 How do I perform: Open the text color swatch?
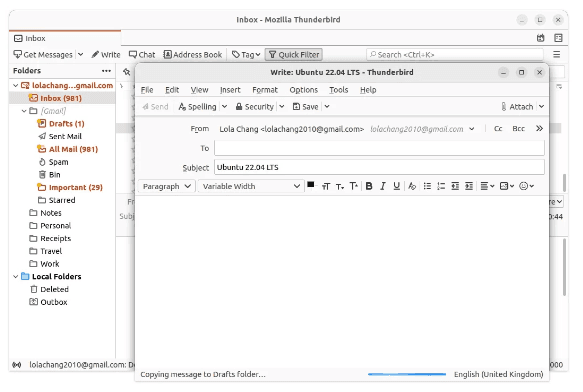point(311,185)
